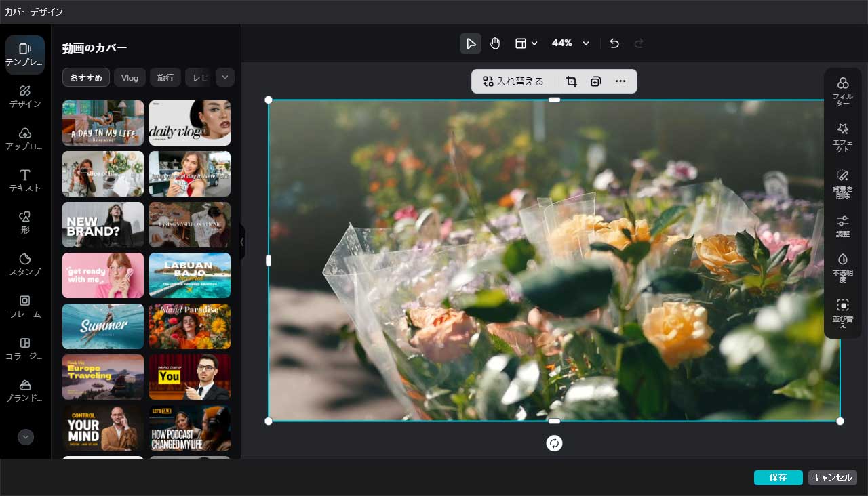Screen dimensions: 868x496
Task: Choose the Labuan Bajo template
Action: [x=190, y=275]
